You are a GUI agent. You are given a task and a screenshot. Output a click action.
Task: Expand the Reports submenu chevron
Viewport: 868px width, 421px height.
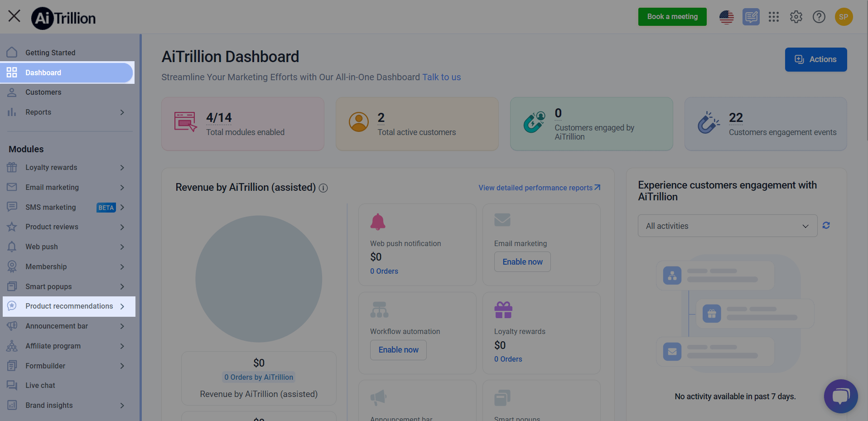(122, 112)
